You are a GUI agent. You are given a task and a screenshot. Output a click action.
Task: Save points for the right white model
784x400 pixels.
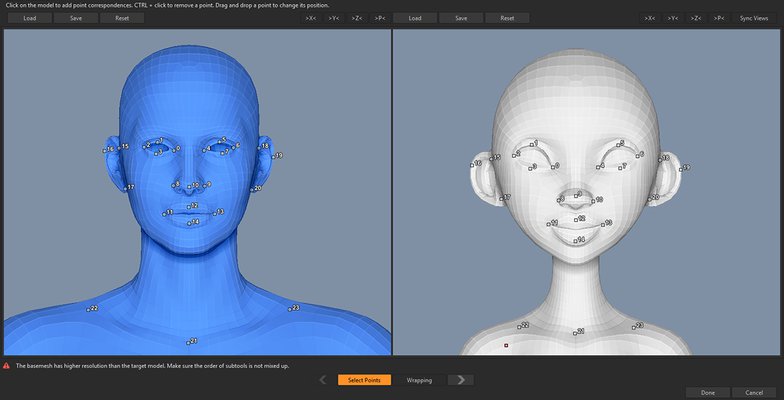point(460,18)
